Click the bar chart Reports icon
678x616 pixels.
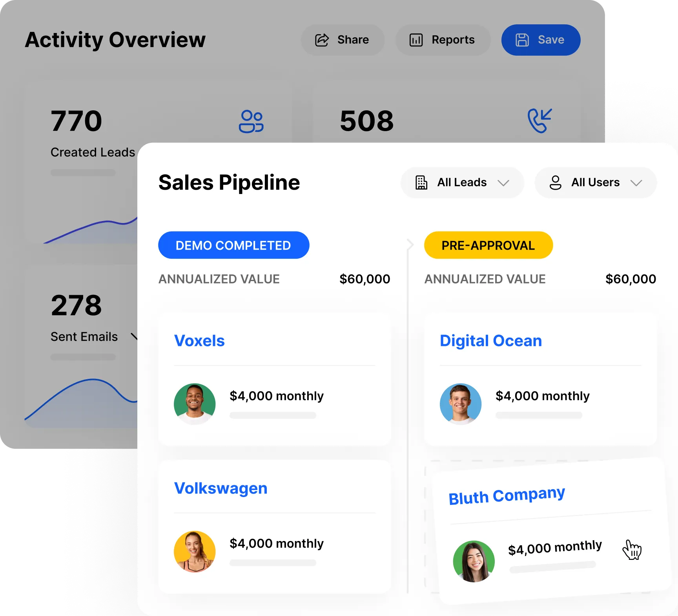(416, 40)
